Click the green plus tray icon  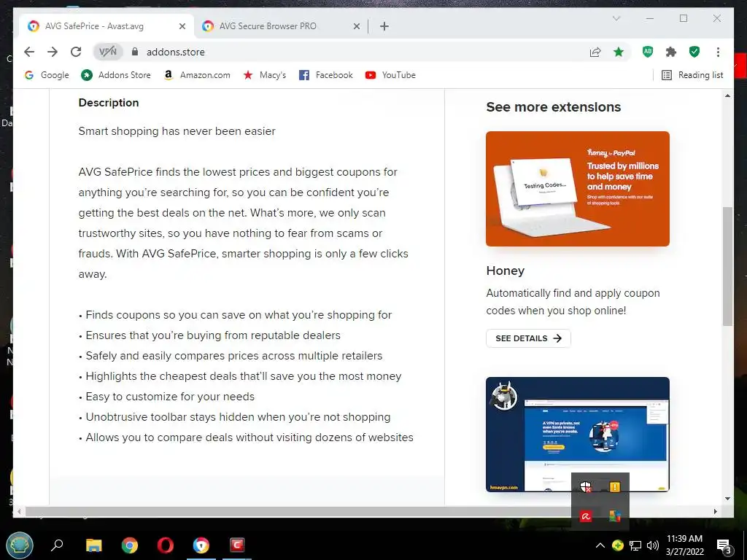click(x=617, y=545)
